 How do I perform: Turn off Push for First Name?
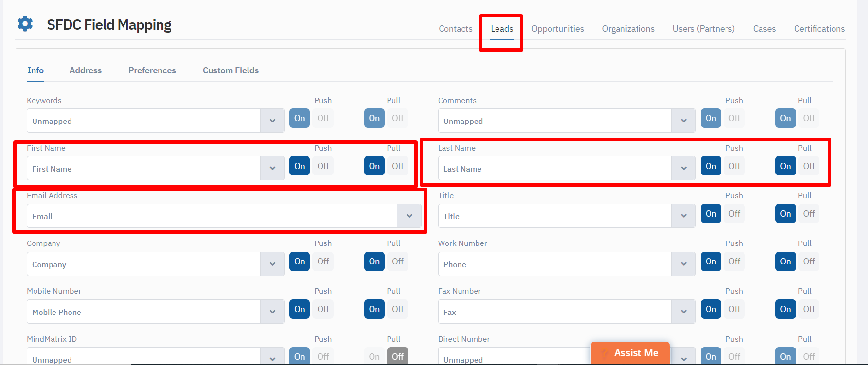323,166
